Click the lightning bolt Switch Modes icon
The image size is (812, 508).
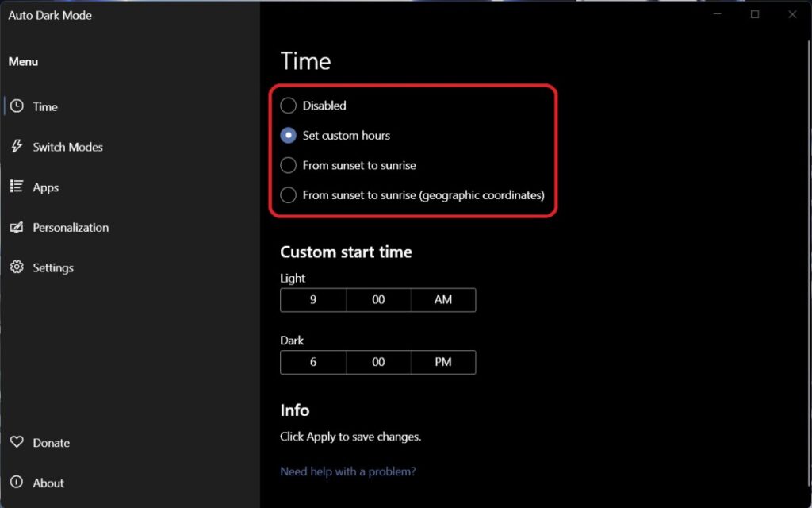click(x=17, y=146)
